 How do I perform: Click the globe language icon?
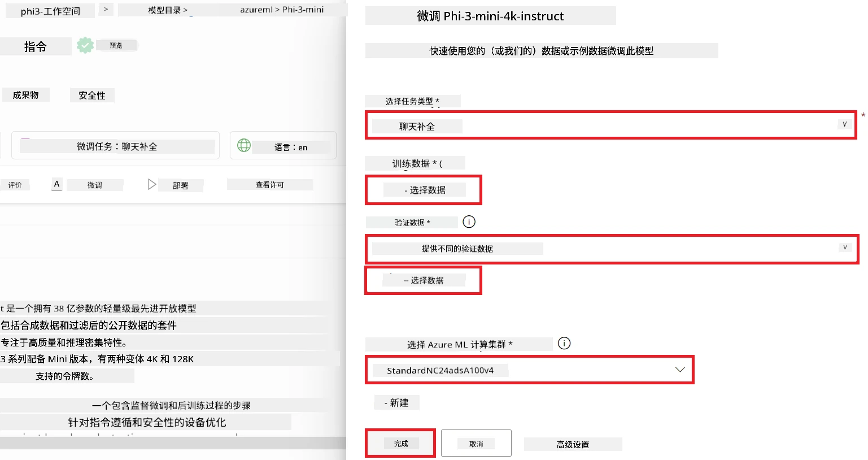pos(244,145)
